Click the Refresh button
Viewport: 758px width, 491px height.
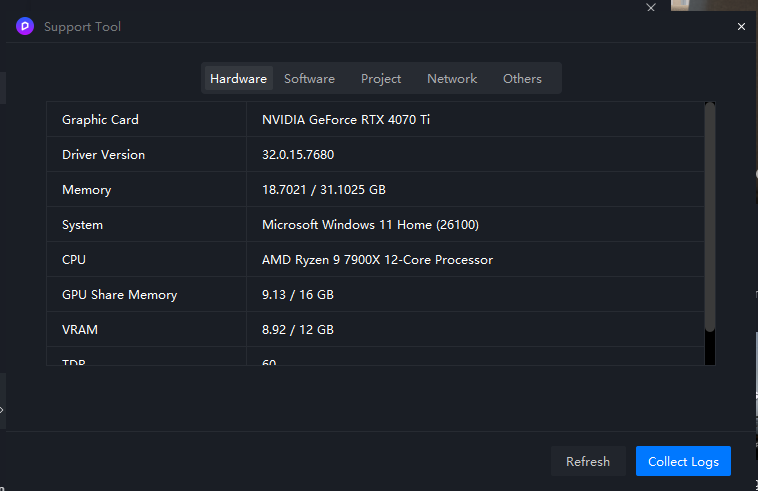click(588, 461)
